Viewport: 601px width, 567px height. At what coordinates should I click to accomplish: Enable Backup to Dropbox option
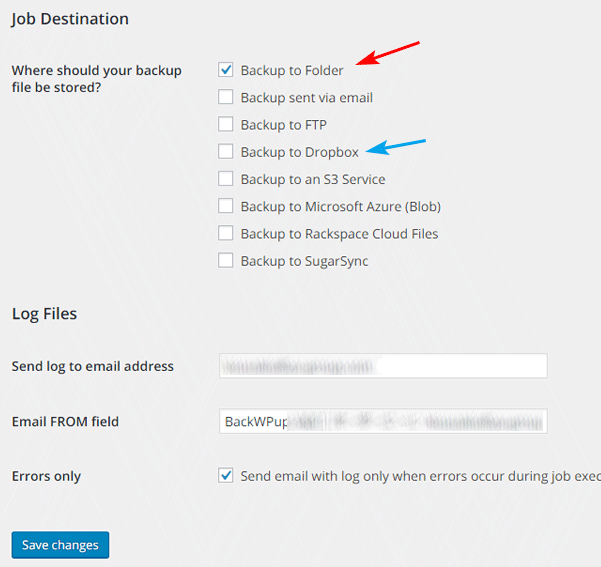point(225,151)
